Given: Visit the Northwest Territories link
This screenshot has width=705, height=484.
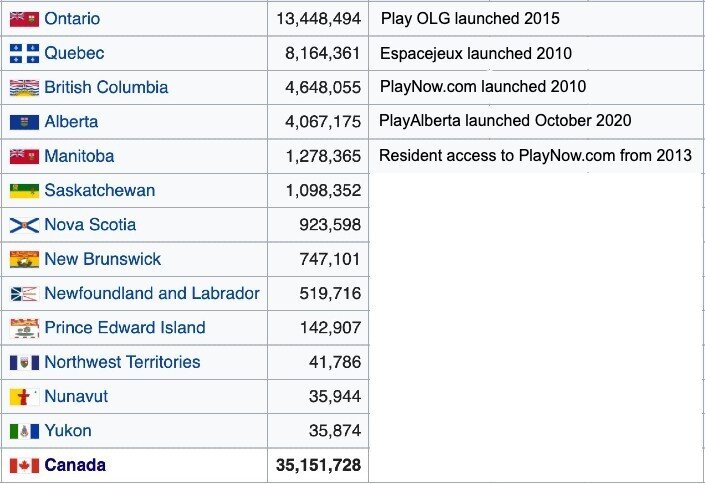Looking at the screenshot, I should (x=122, y=362).
